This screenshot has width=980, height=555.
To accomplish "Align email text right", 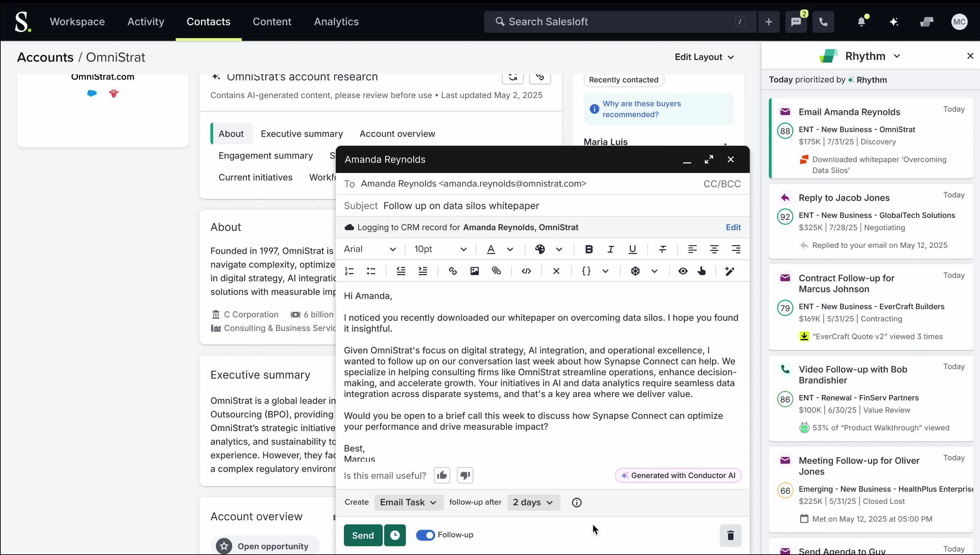I will click(736, 249).
